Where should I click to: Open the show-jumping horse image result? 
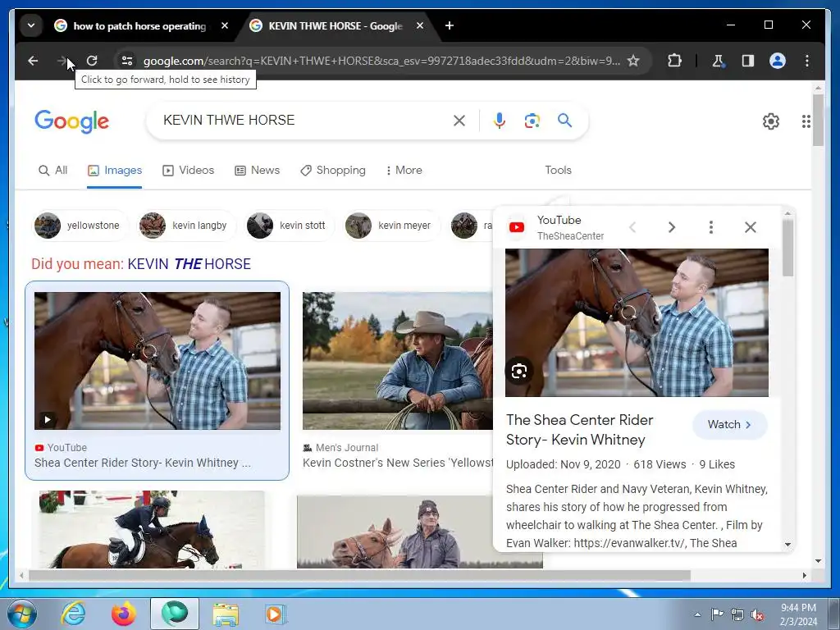click(152, 529)
